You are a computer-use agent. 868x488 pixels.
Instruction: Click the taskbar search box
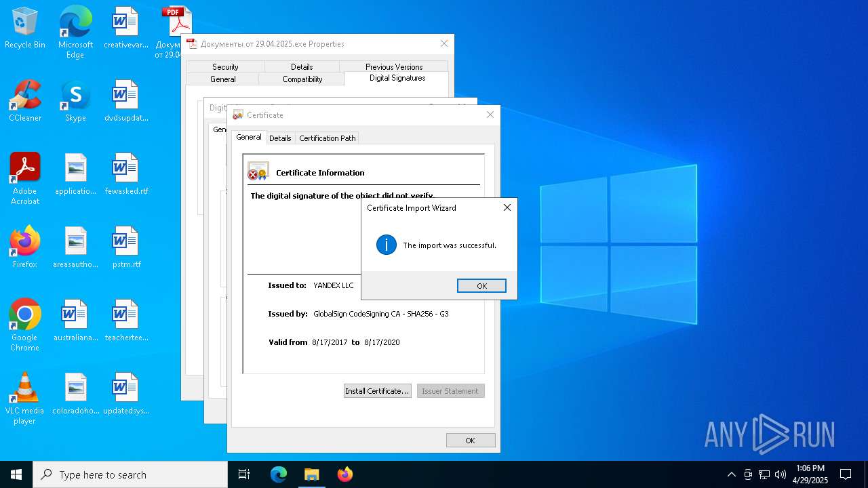click(130, 474)
